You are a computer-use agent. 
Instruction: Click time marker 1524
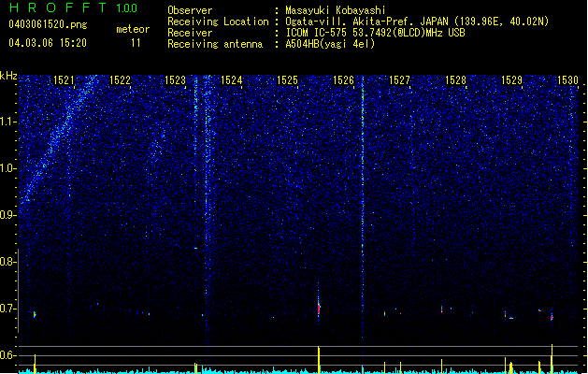[232, 80]
